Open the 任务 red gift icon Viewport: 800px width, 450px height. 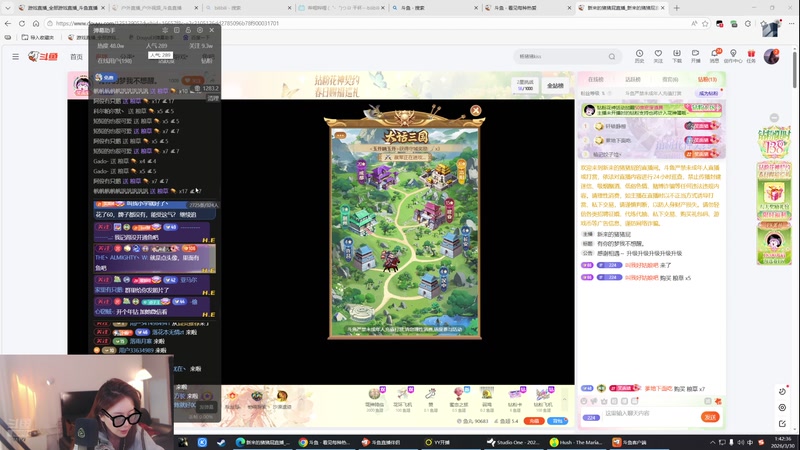[x=751, y=56]
